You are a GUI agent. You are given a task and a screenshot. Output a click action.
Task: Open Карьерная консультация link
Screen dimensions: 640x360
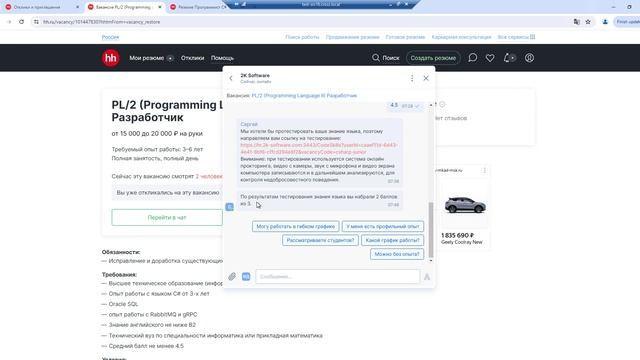[461, 37]
